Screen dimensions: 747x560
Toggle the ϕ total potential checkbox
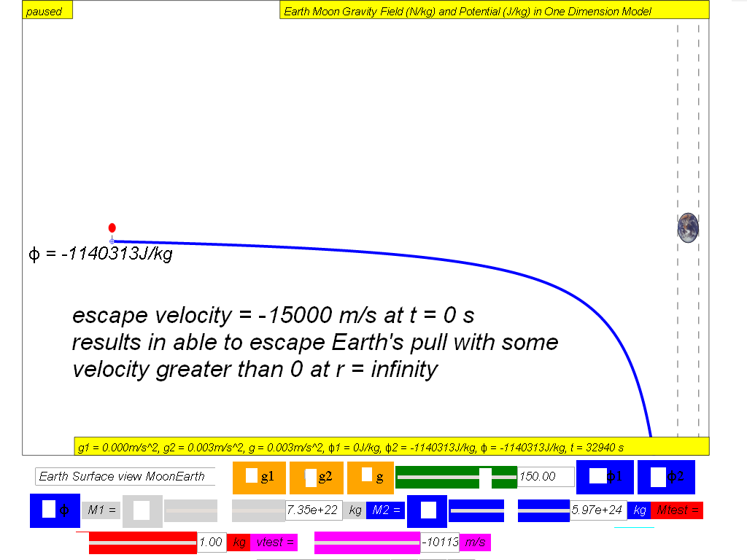pos(49,508)
